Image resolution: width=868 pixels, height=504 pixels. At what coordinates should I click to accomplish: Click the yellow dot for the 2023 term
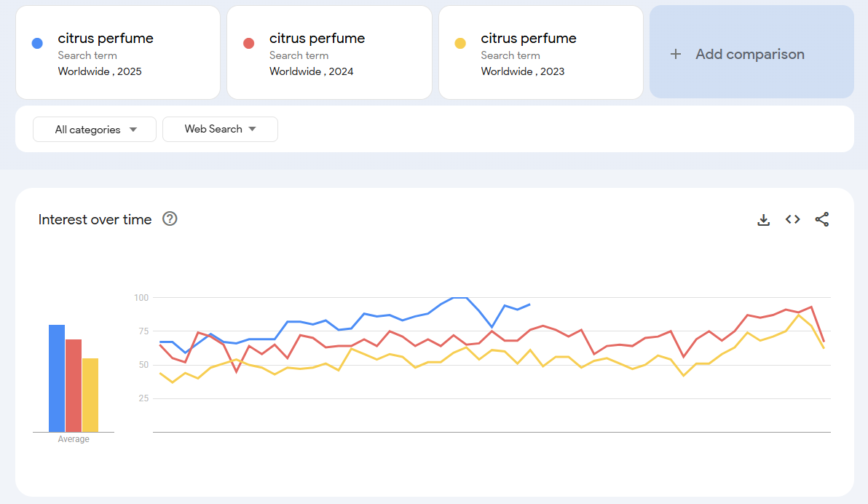pyautogui.click(x=460, y=43)
